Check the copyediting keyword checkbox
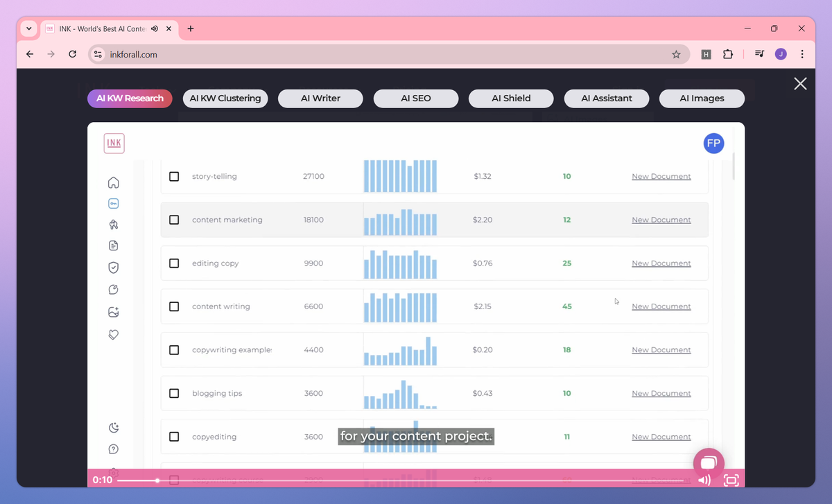832x504 pixels. coord(174,437)
